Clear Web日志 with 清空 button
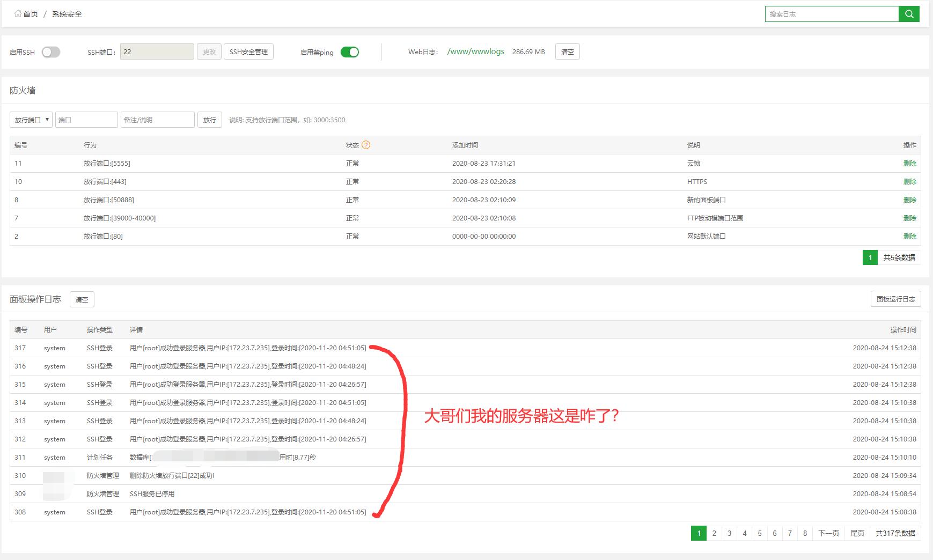This screenshot has height=560, width=933. pyautogui.click(x=567, y=51)
